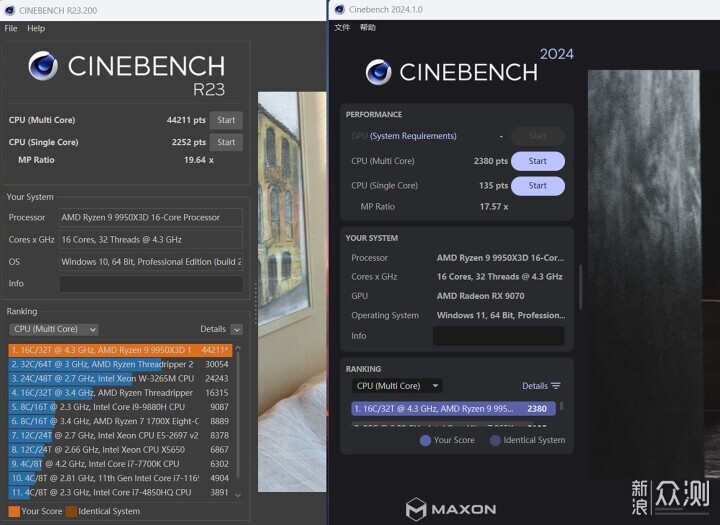The width and height of the screenshot is (720, 525).
Task: Click R23 ranking scrollbar down arrow
Action: pos(238,495)
